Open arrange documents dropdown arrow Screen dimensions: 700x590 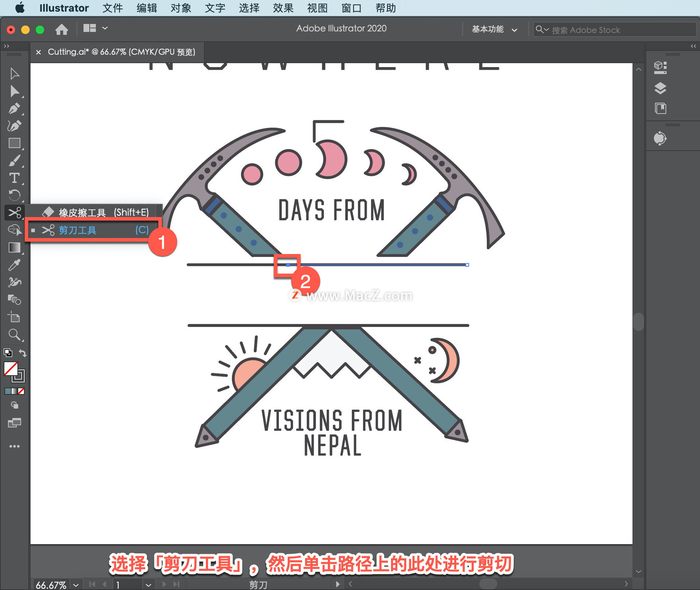point(105,28)
